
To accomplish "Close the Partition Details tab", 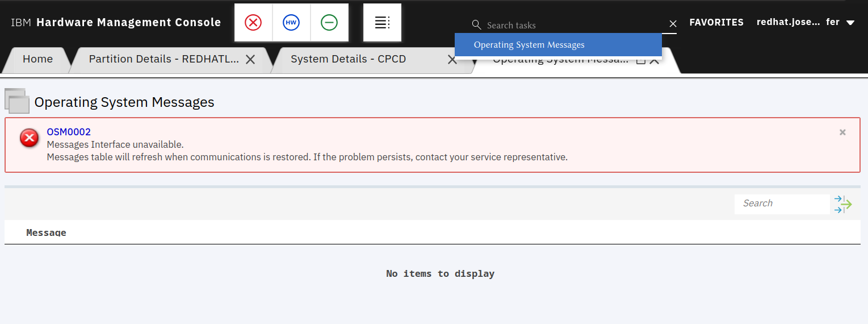I will point(250,59).
